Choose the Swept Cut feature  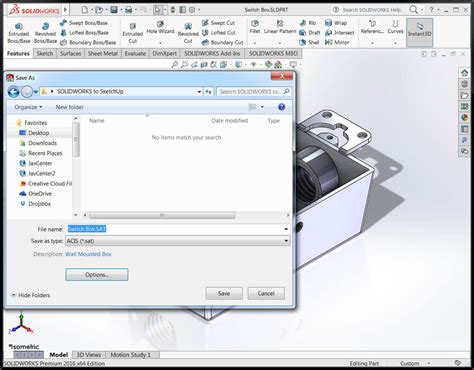(219, 23)
